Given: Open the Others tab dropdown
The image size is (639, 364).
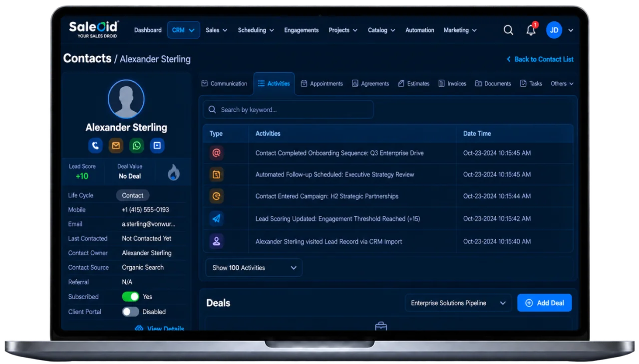Looking at the screenshot, I should click(562, 84).
